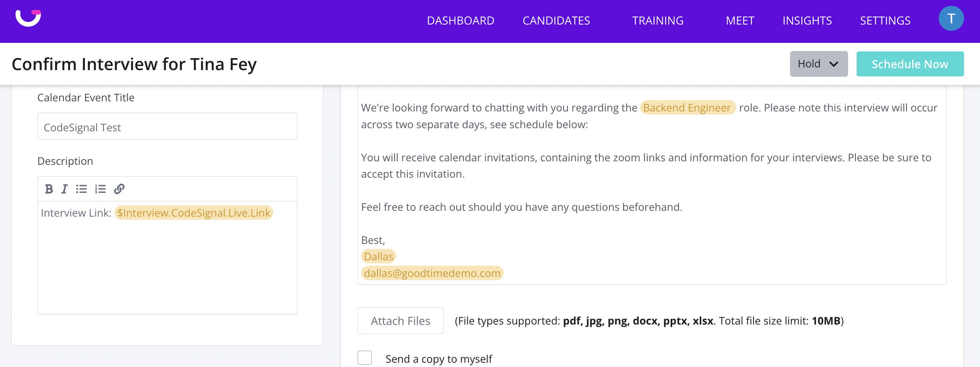This screenshot has height=367, width=980.
Task: Insert a hyperlink in Description editor
Action: coord(119,189)
